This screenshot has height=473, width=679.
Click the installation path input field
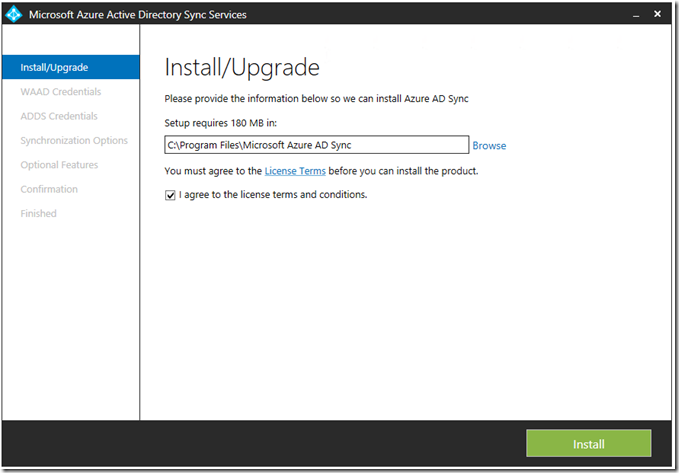317,145
